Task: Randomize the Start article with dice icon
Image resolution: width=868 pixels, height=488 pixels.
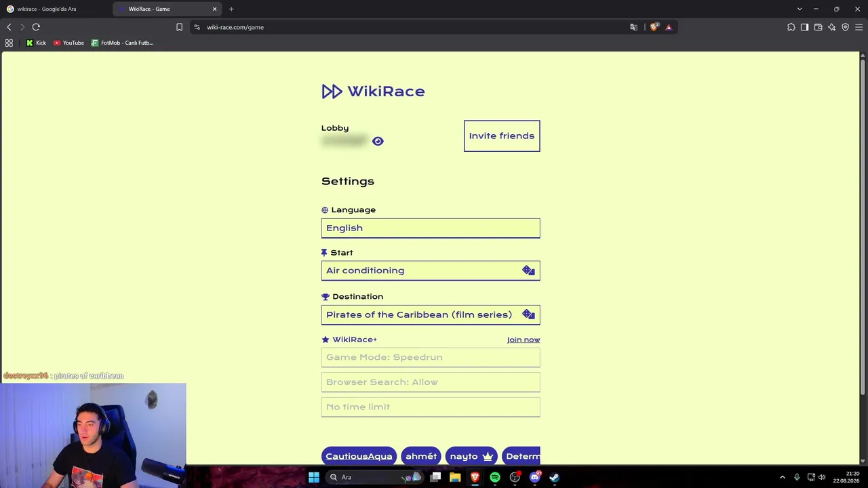Action: [x=528, y=270]
